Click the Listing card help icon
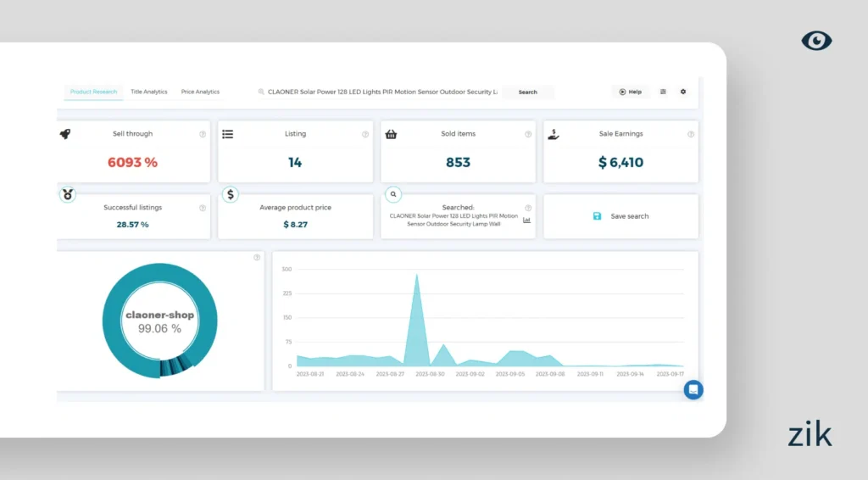The image size is (868, 480). point(365,134)
